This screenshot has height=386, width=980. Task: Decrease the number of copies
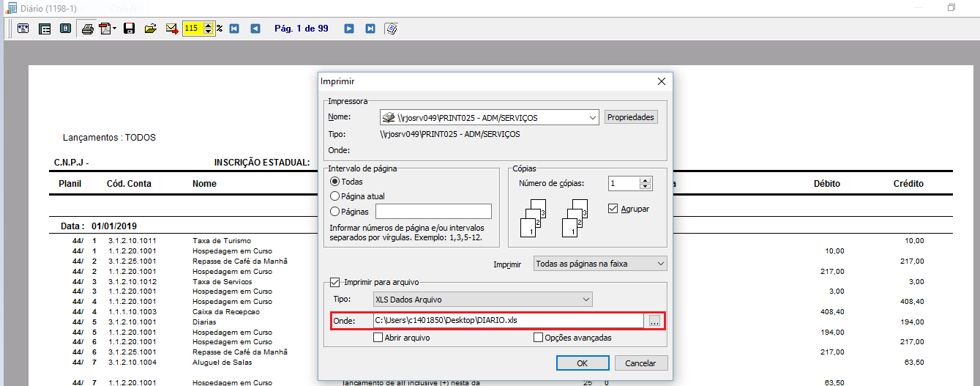[x=645, y=187]
